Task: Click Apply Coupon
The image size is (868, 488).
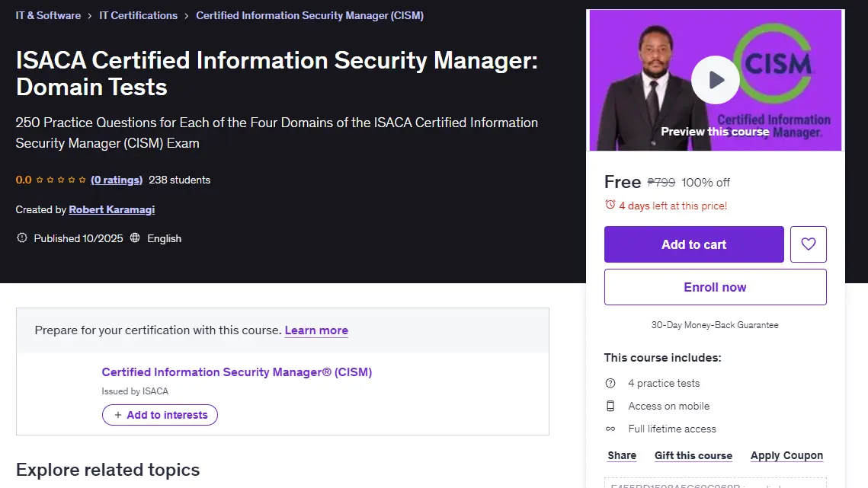Action: (x=786, y=455)
